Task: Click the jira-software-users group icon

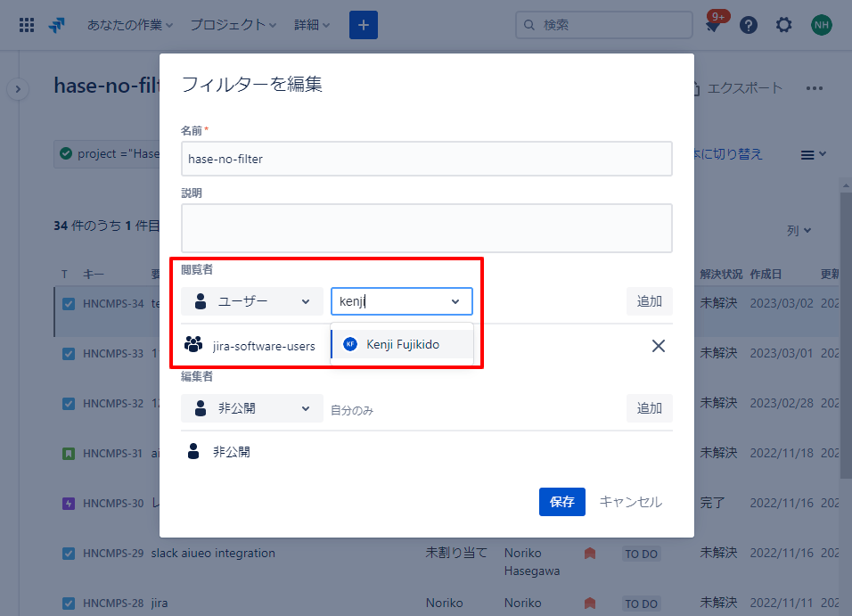Action: (193, 345)
